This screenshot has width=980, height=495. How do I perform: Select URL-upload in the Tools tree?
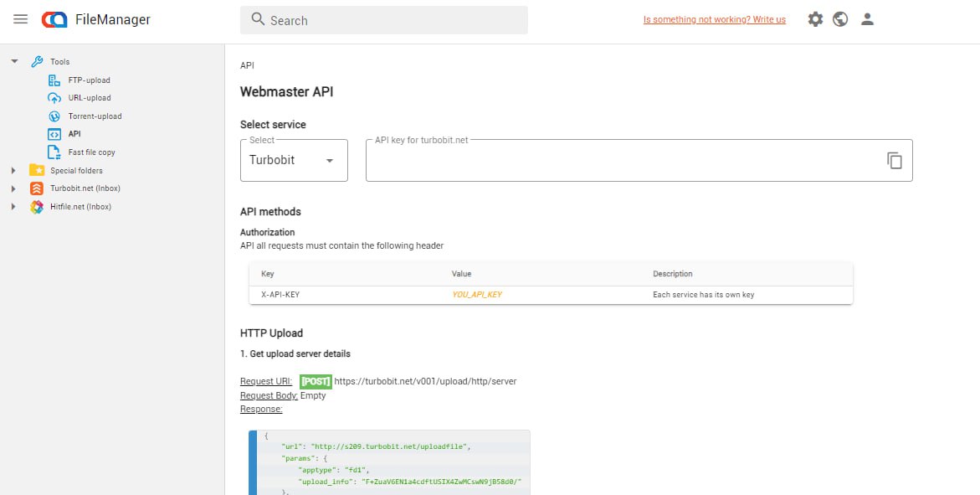point(89,98)
